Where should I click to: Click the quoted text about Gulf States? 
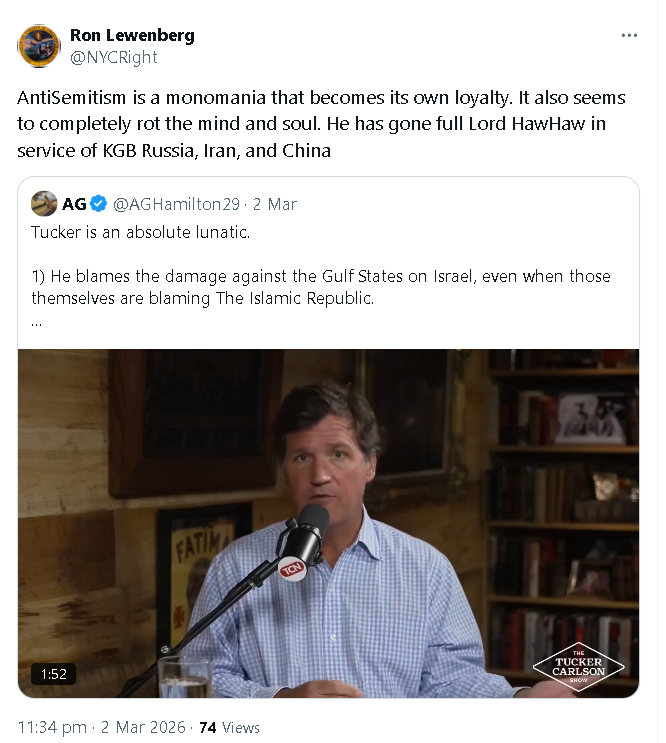click(x=321, y=287)
